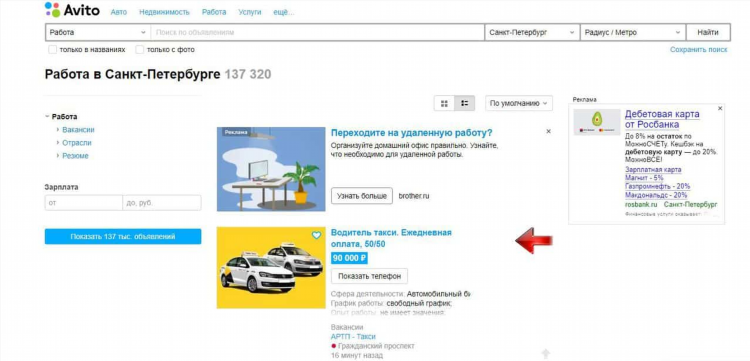Collapse the 'Работа' category tree
Viewport: 750px width, 361px height.
47,117
